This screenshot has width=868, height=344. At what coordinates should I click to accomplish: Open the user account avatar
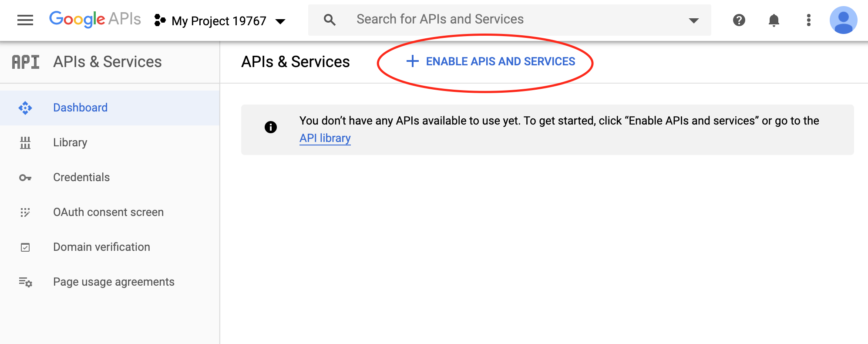[x=844, y=20]
